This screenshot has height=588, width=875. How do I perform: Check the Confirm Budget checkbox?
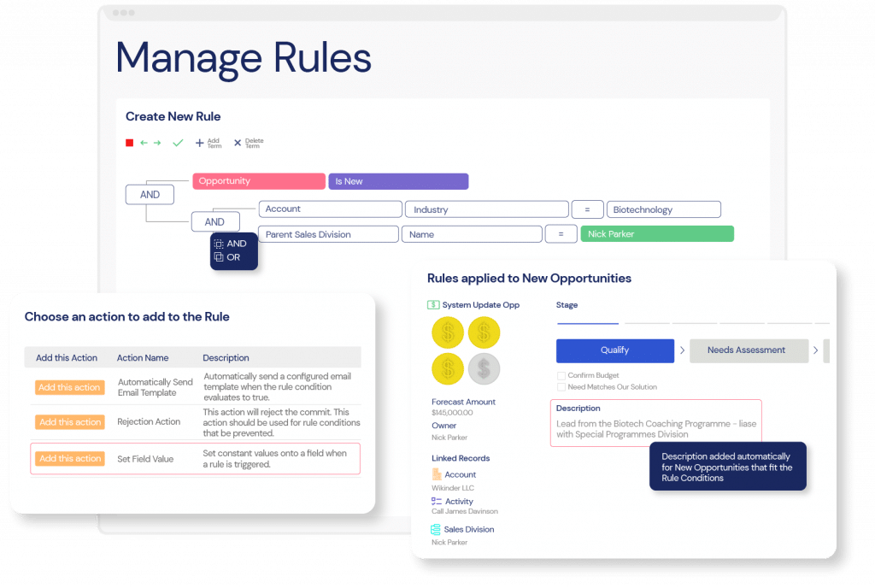(x=561, y=375)
